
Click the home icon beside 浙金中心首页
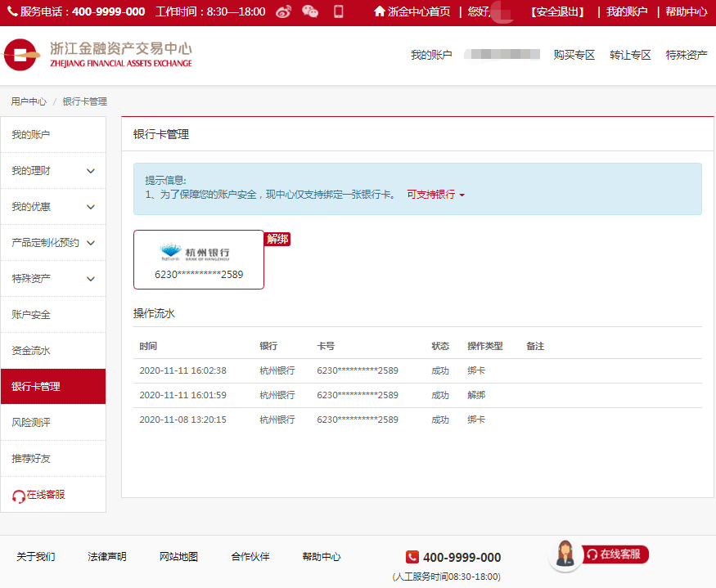[x=380, y=11]
